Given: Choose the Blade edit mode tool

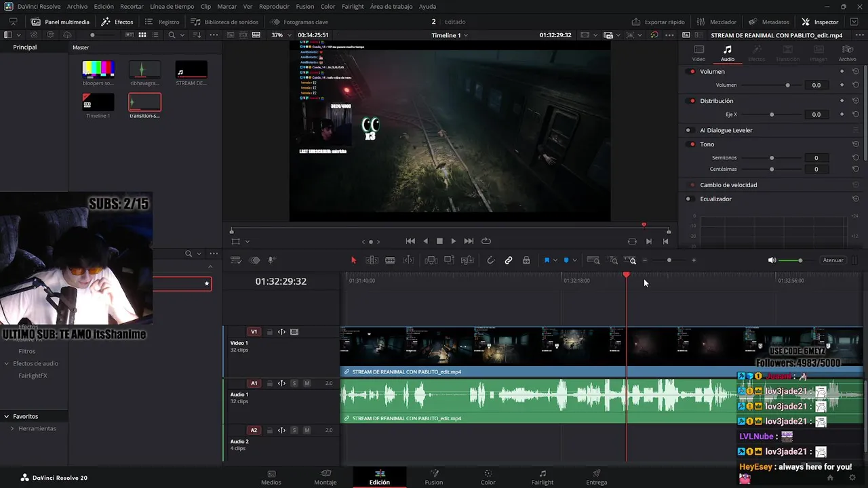Looking at the screenshot, I should click(390, 260).
